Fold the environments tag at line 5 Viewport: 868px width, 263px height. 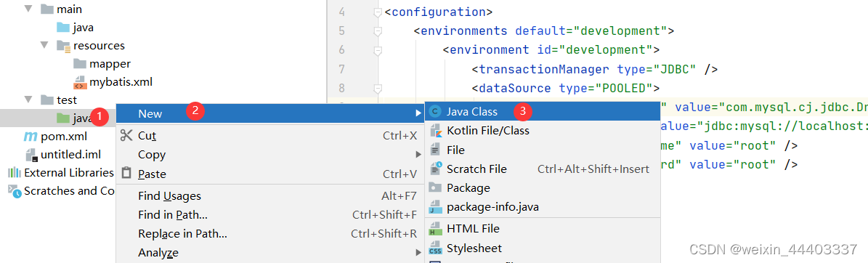tap(378, 31)
